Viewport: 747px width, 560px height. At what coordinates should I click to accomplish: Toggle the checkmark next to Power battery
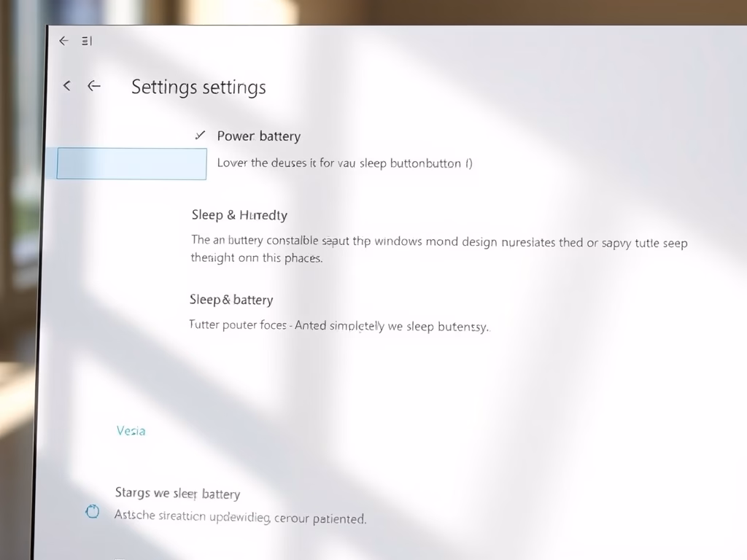(200, 135)
